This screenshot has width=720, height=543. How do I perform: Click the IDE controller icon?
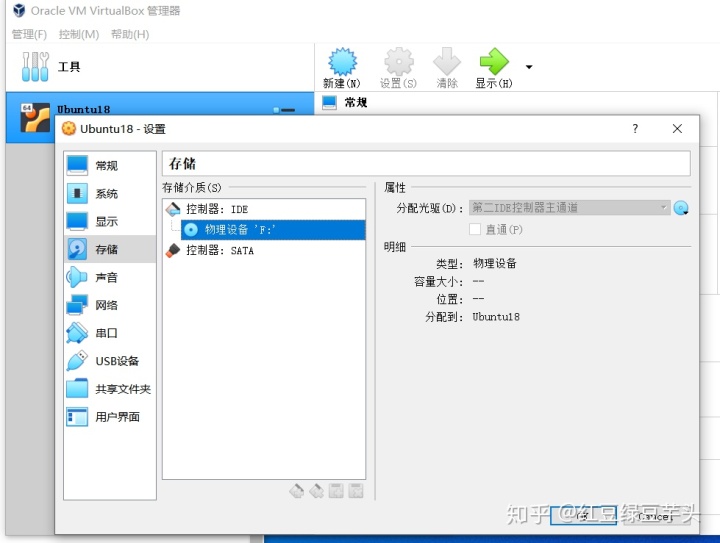pos(173,209)
